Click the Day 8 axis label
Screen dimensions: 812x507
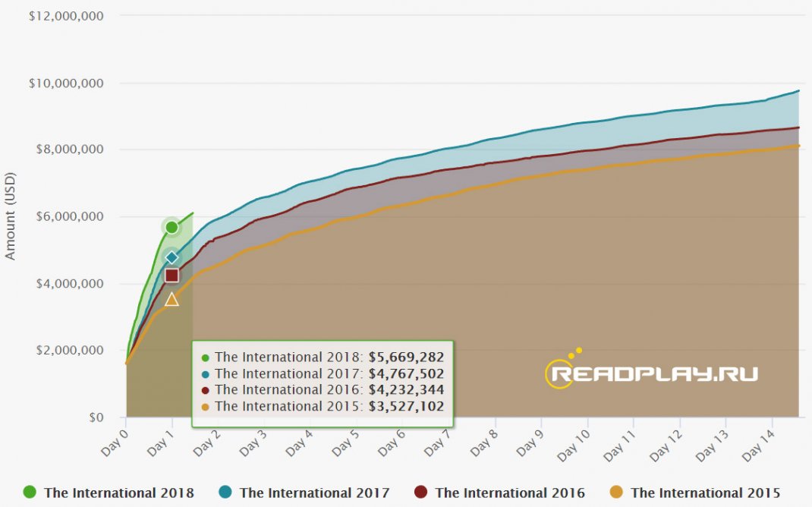[484, 442]
